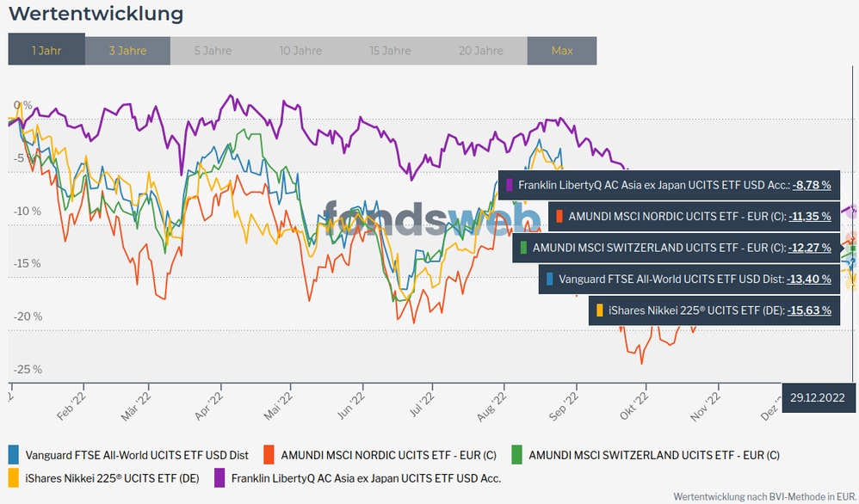
Task: Click the orange AMUNDI NORDIC legend color square
Action: 269,455
